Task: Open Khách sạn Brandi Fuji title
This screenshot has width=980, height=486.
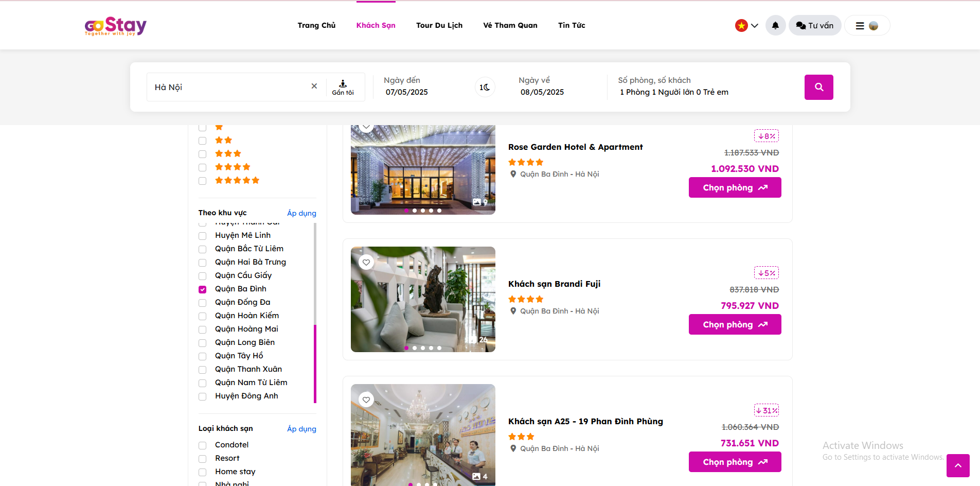Action: 554,284
